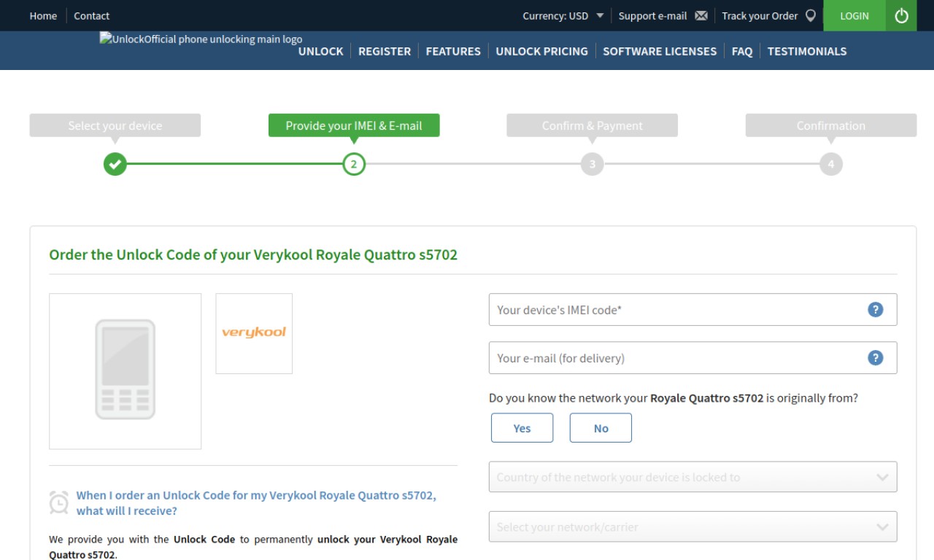934x560 pixels.
Task: Click the help icon in the e-mail field
Action: 876,357
